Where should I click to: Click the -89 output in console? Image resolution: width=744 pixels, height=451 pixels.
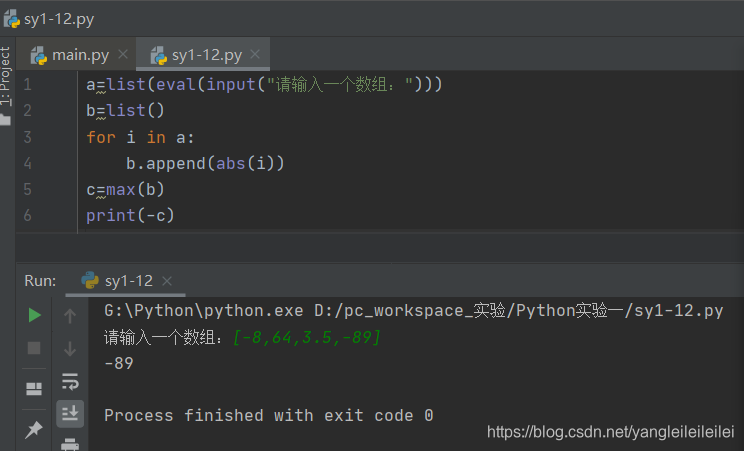pyautogui.click(x=119, y=364)
